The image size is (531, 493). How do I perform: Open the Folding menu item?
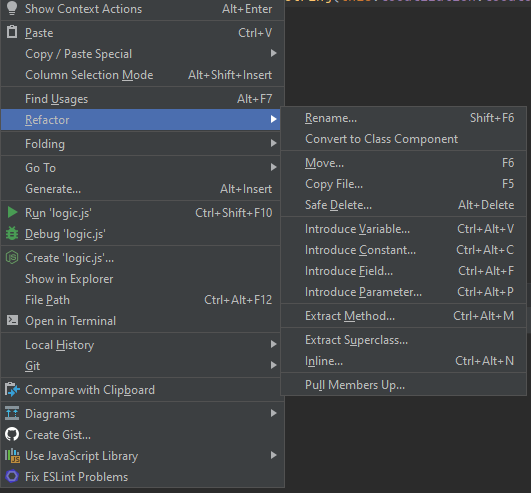tap(141, 144)
